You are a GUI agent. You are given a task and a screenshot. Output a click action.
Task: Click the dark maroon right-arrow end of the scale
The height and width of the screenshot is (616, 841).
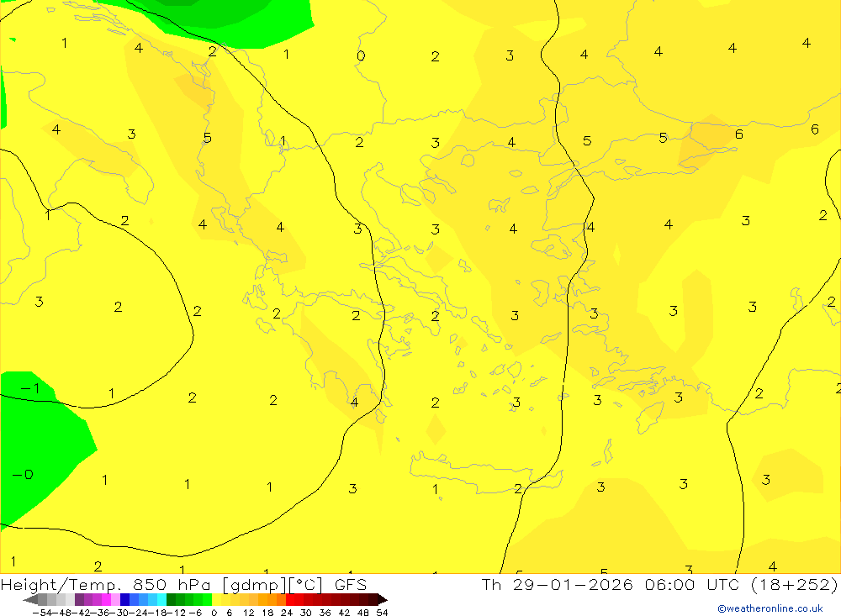(x=383, y=599)
